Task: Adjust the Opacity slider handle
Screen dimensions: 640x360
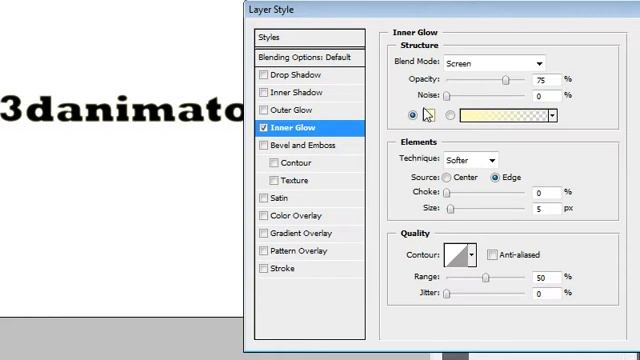Action: tap(506, 80)
